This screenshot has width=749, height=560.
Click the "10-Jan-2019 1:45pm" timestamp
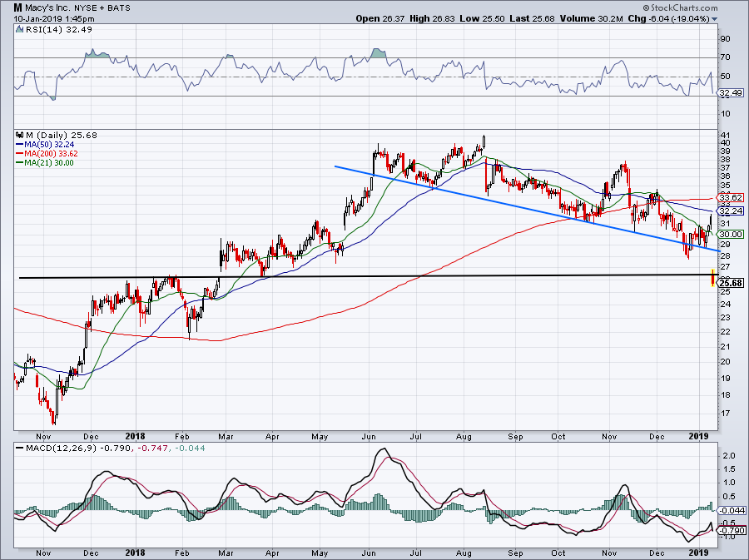click(54, 19)
